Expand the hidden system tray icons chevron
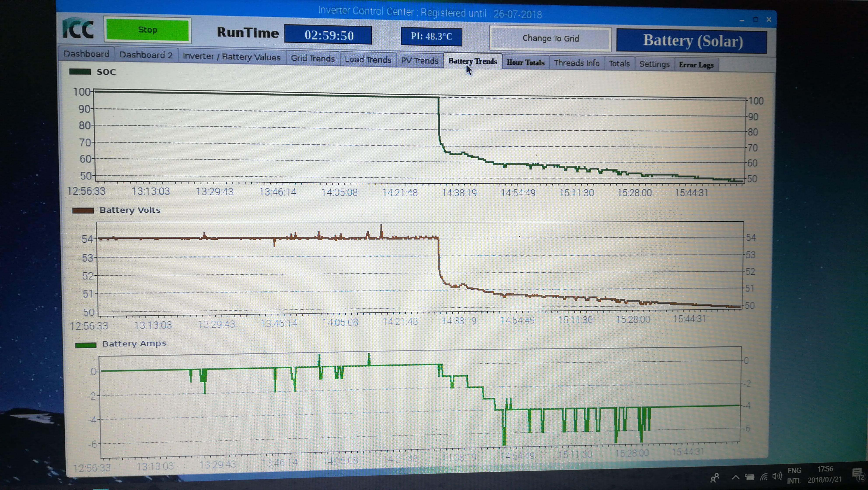Viewport: 868px width, 490px height. click(736, 477)
